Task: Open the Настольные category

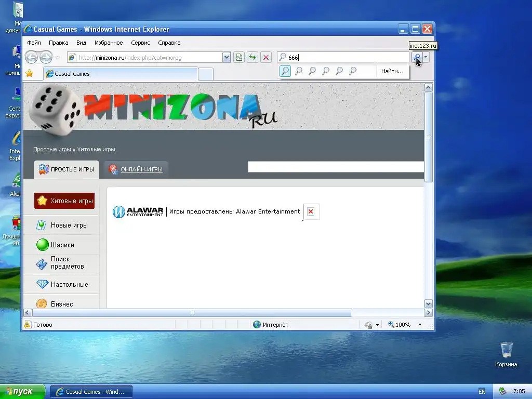Action: (x=69, y=284)
